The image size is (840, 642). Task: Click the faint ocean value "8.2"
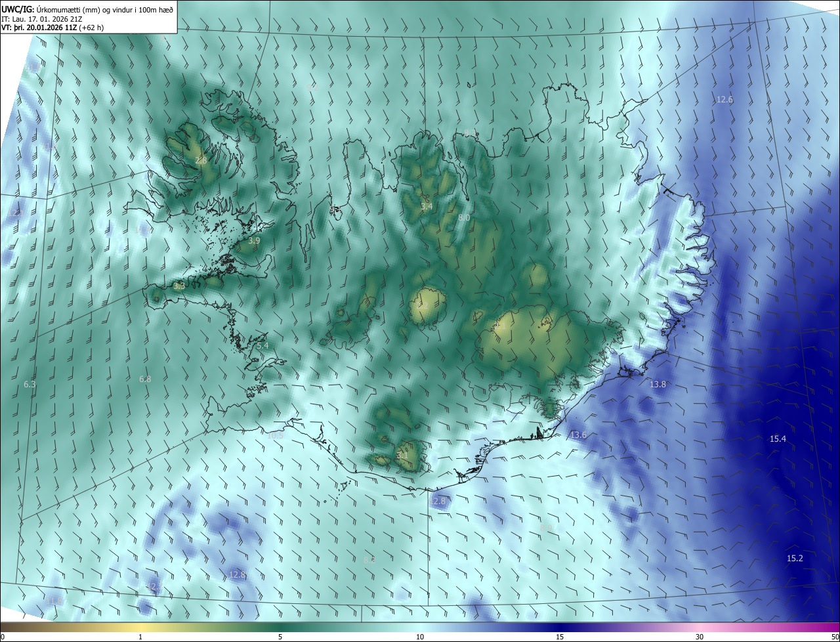pyautogui.click(x=369, y=560)
